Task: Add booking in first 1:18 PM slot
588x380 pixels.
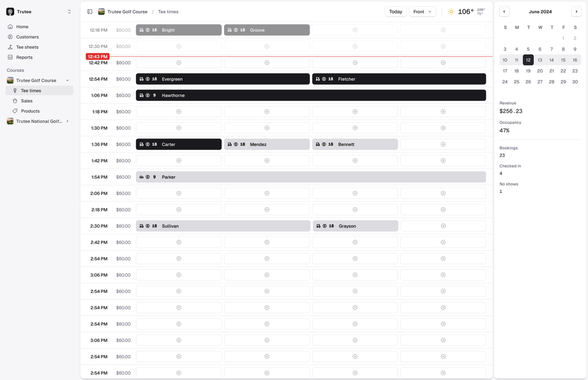Action: (x=179, y=112)
